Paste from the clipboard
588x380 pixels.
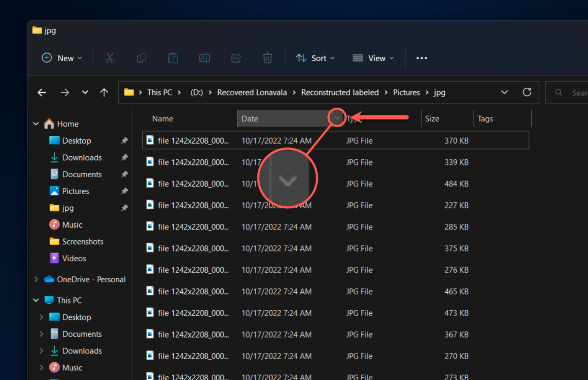(x=173, y=58)
